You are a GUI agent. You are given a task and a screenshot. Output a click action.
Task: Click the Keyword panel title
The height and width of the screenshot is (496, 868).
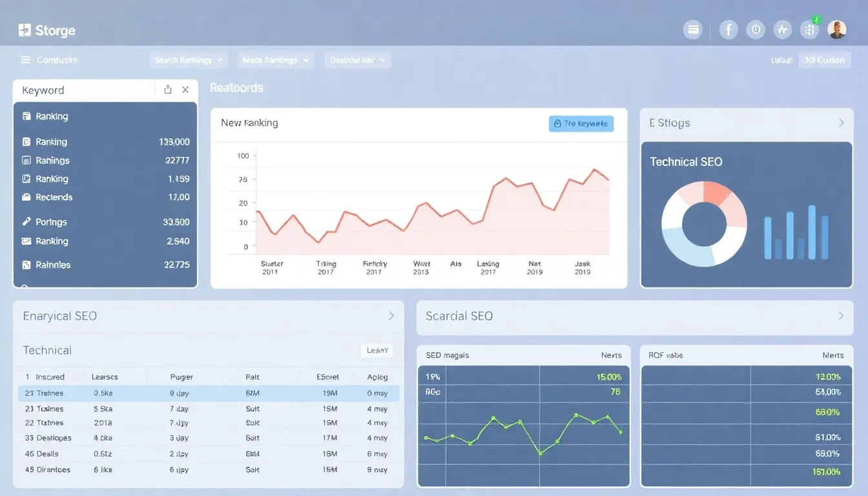tap(43, 90)
